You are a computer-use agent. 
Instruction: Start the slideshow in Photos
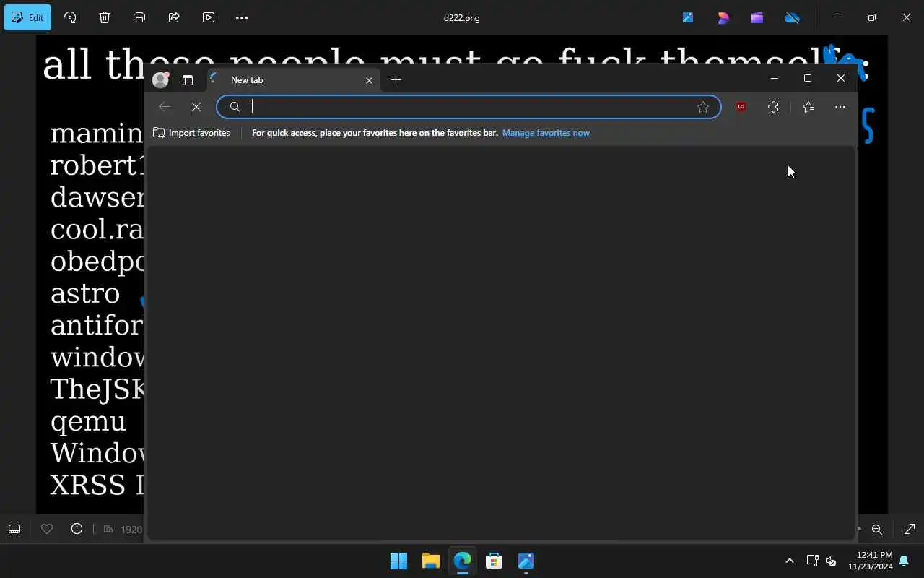click(209, 17)
